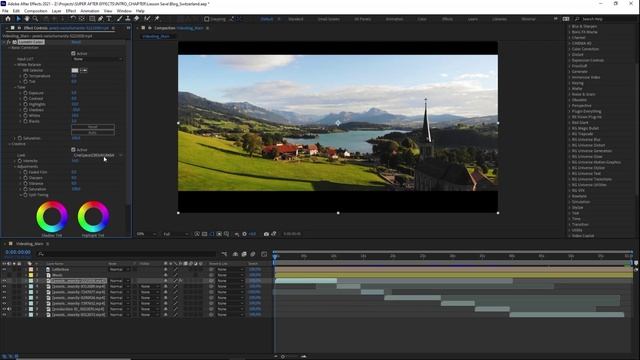
Task: Select the Hand tool
Action: pyautogui.click(x=27, y=19)
